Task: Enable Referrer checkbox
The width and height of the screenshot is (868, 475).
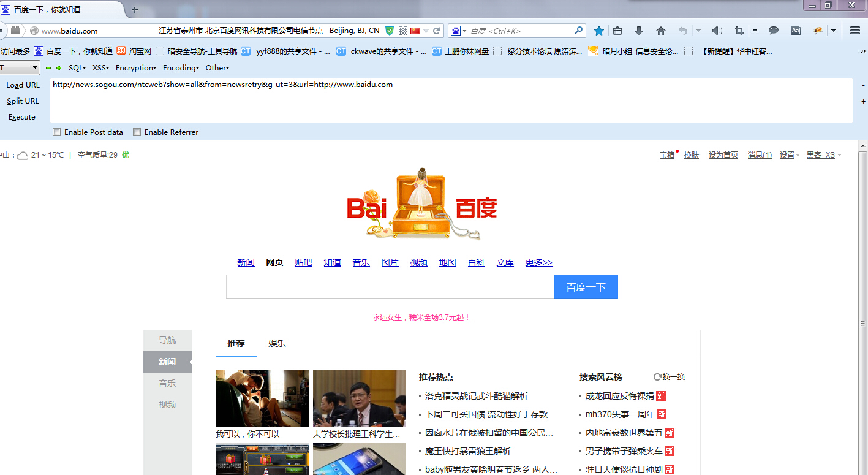Action: [137, 132]
